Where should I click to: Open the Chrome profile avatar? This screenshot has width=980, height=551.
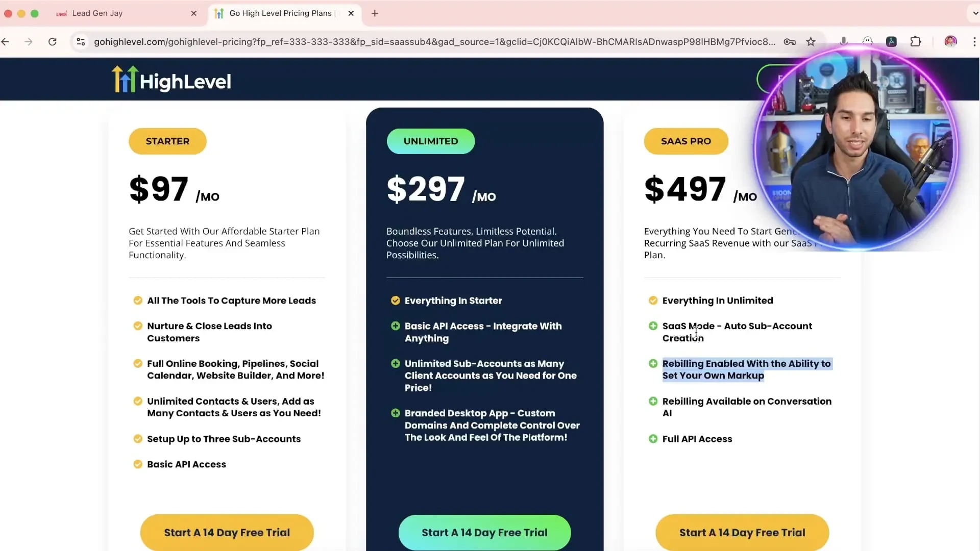coord(950,42)
